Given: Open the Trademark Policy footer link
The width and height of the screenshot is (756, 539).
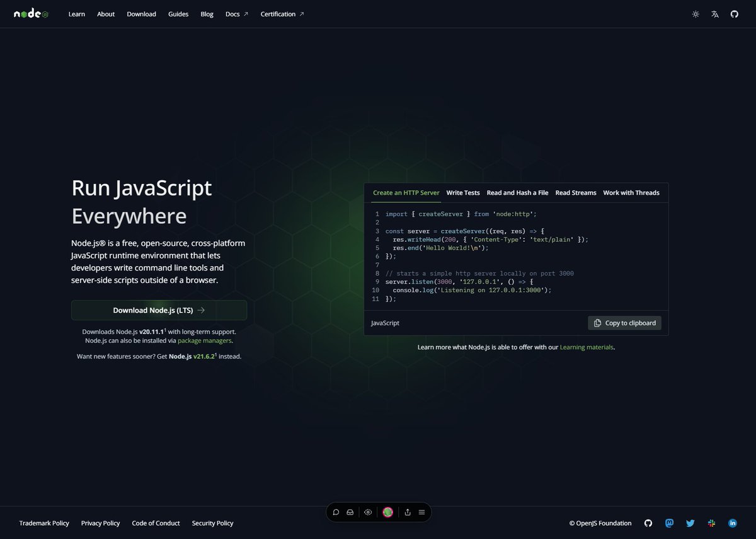Looking at the screenshot, I should (44, 523).
